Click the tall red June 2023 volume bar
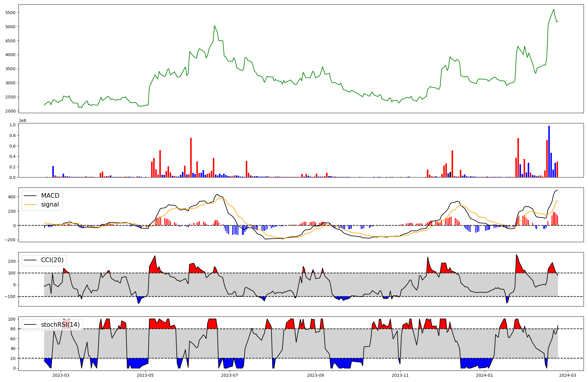The height and width of the screenshot is (382, 588). pyautogui.click(x=191, y=158)
